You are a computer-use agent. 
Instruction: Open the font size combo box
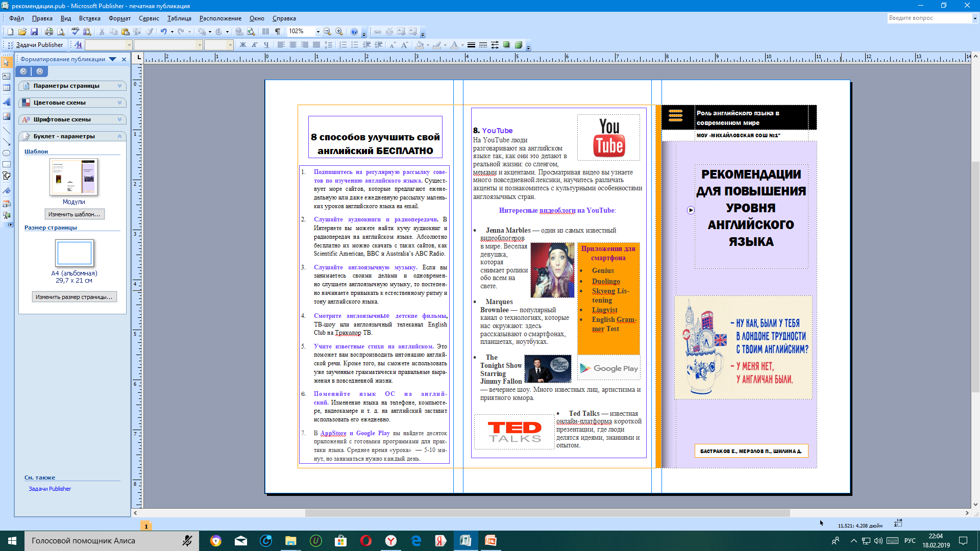[218, 45]
